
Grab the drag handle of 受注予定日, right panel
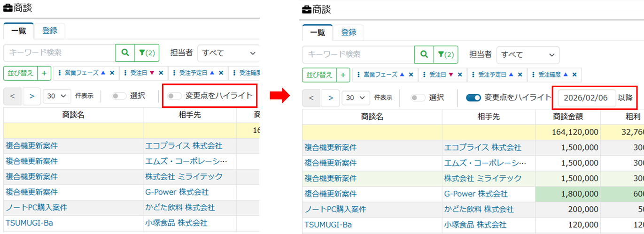pos(474,74)
